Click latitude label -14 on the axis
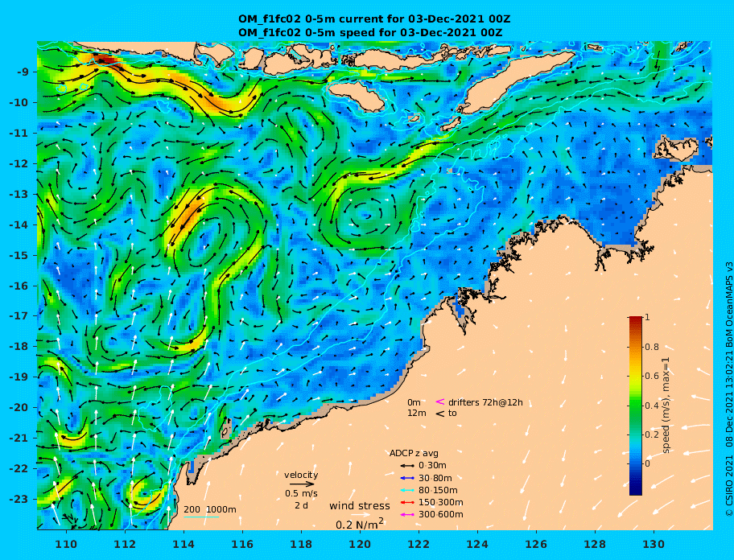Viewport: 734px width, 560px height. (19, 224)
